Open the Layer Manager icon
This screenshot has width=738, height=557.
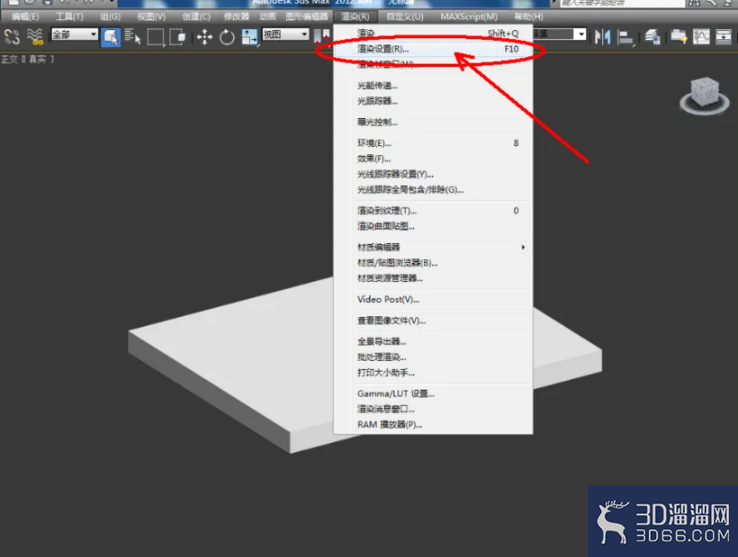652,36
